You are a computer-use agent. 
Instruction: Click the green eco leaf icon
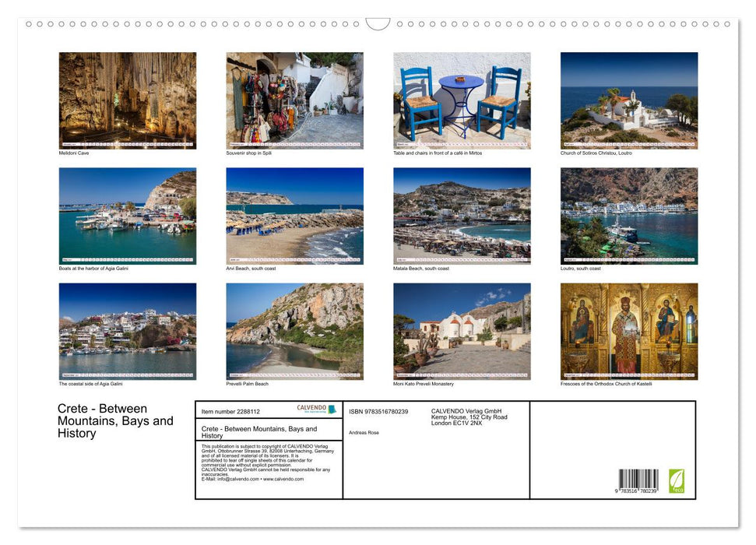point(677,481)
